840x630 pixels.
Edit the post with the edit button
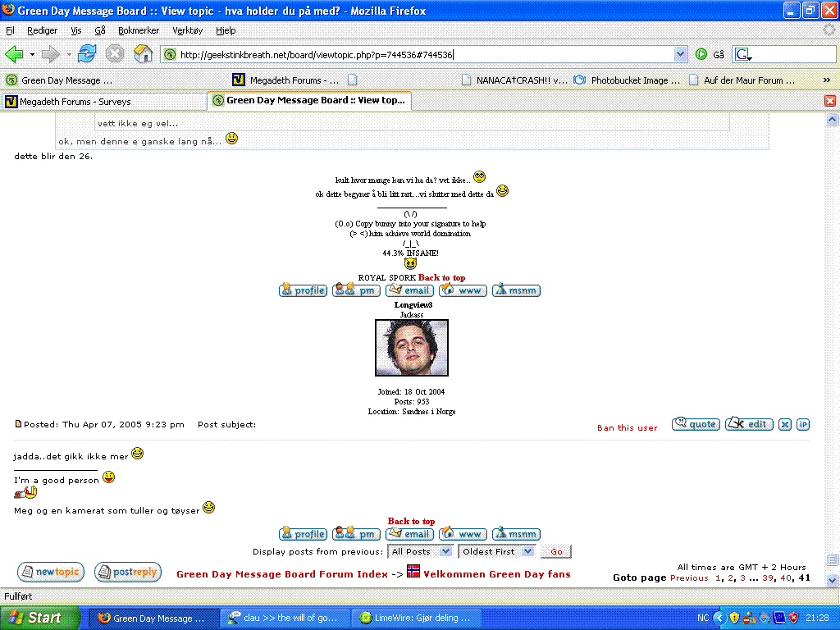tap(750, 424)
